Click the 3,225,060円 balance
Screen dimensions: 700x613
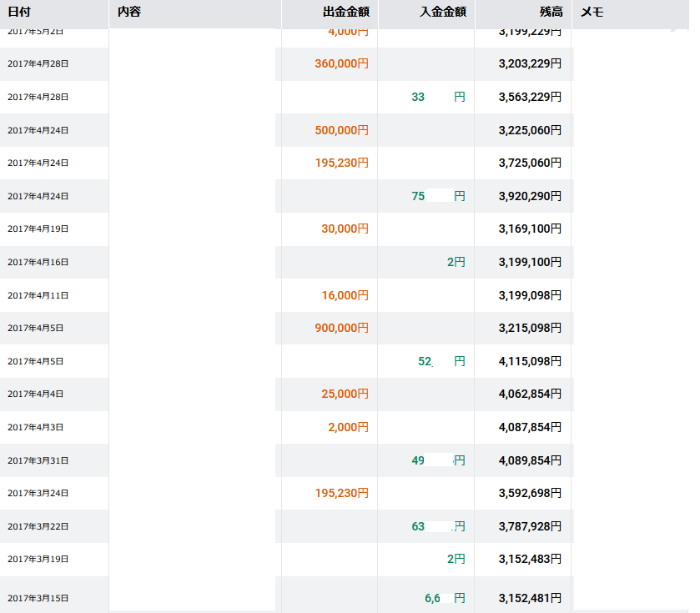click(x=530, y=130)
